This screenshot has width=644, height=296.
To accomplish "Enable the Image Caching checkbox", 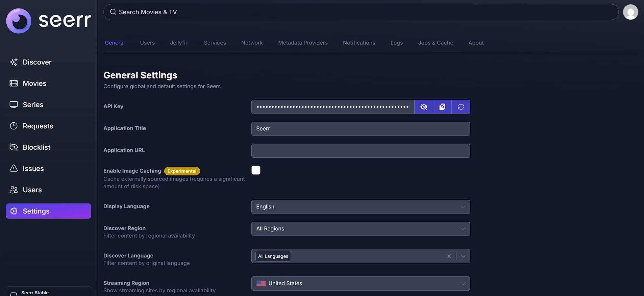I will click(256, 170).
